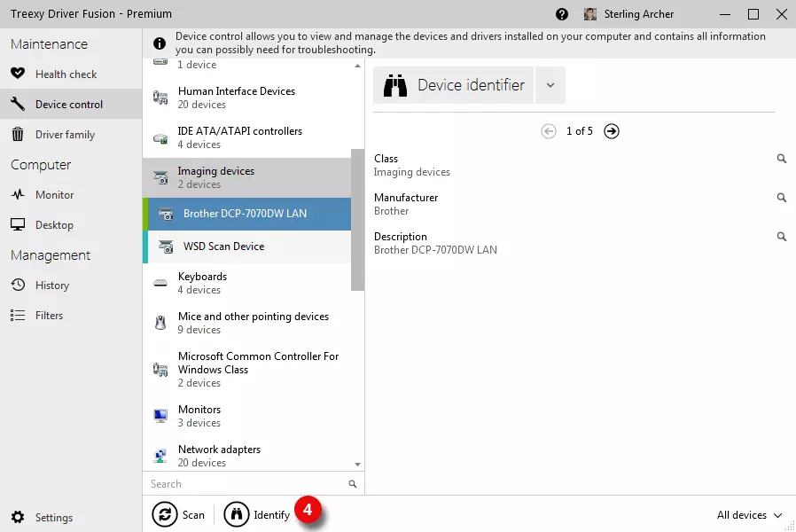Open the All devices dropdown
796x532 pixels.
(749, 515)
